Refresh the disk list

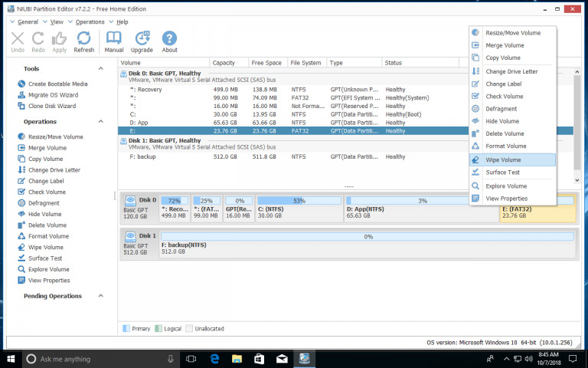click(83, 41)
